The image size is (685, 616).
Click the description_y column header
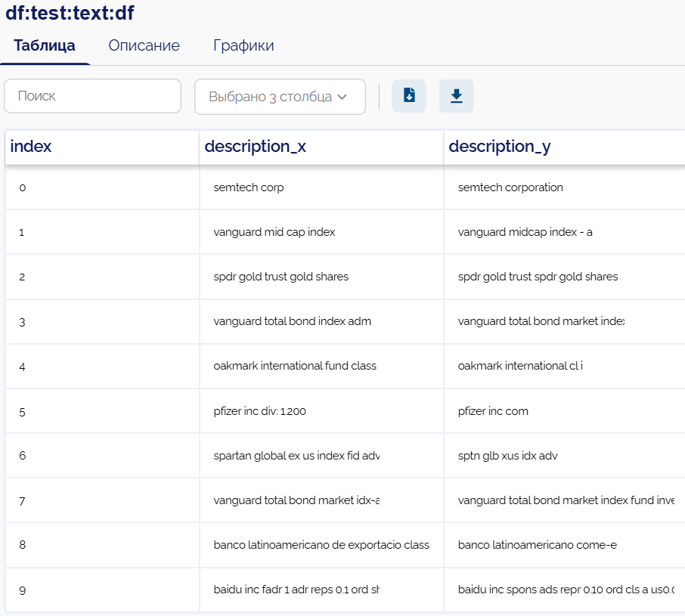(565, 147)
